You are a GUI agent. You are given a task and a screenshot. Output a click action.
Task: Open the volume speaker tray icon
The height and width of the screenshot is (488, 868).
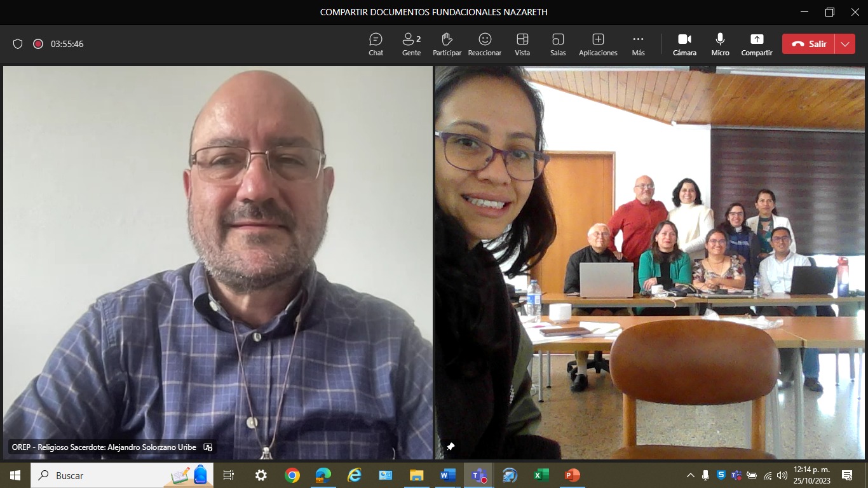(782, 475)
